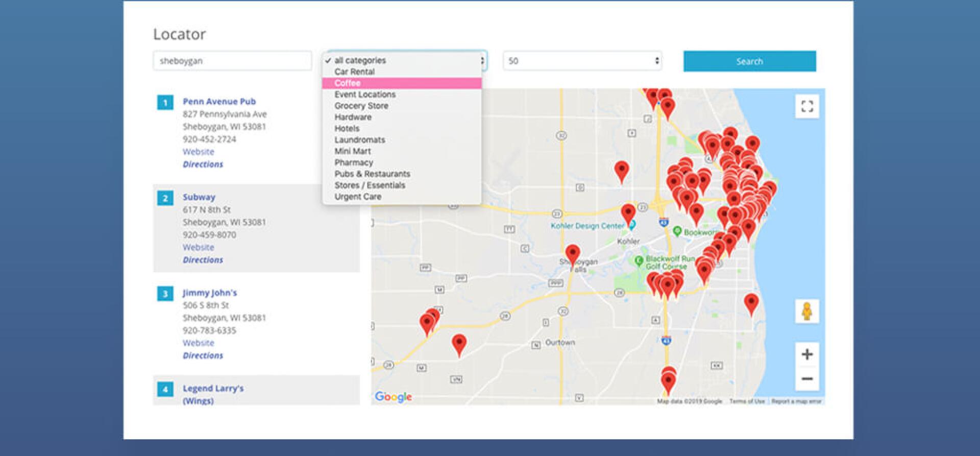980x456 pixels.
Task: Visit the Jimmy John's Website link
Action: point(199,343)
